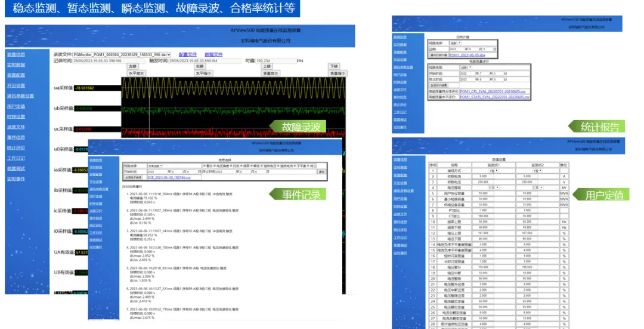Open the 数据文件 link
The image size is (644, 329).
click(x=213, y=54)
